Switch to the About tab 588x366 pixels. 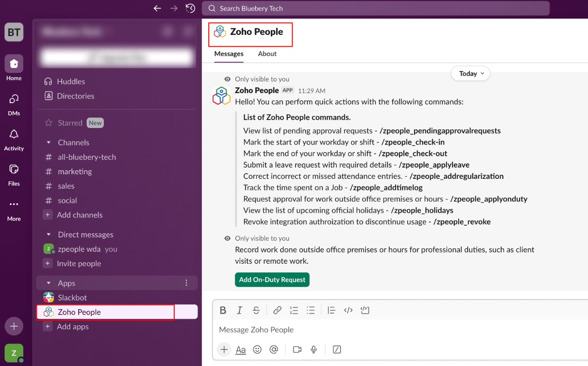(x=267, y=54)
